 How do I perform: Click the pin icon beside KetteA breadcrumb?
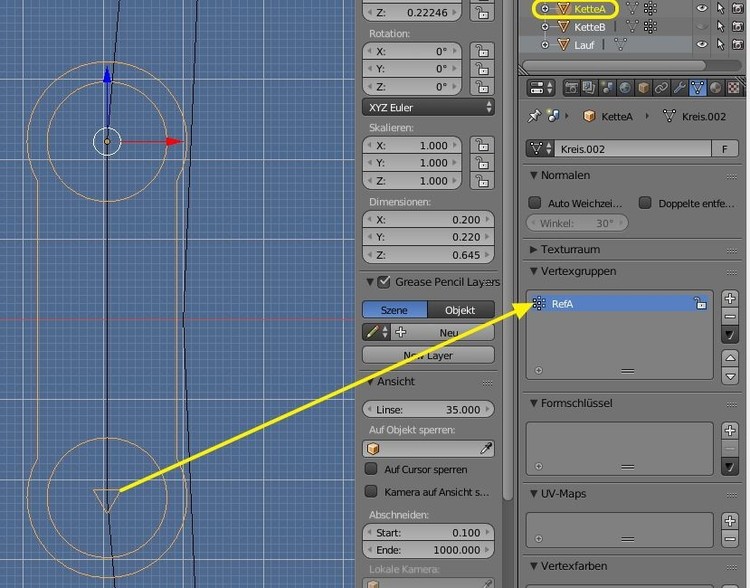click(534, 116)
